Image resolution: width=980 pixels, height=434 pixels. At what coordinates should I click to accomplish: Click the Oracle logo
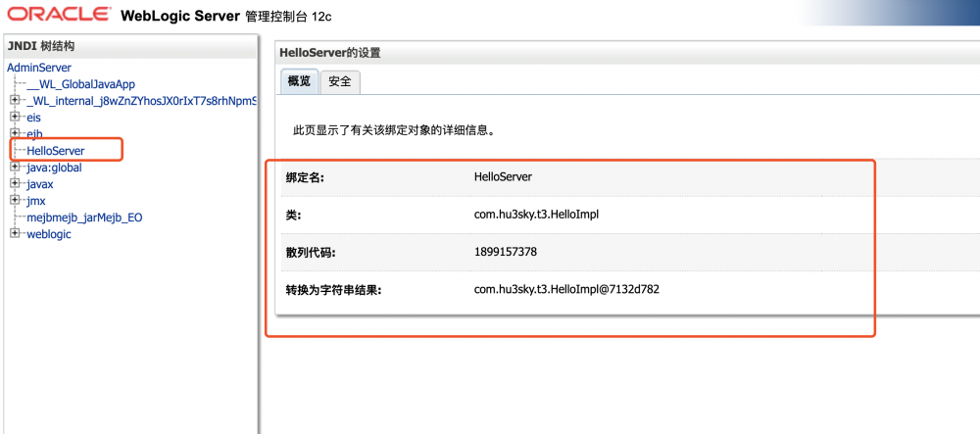(60, 14)
